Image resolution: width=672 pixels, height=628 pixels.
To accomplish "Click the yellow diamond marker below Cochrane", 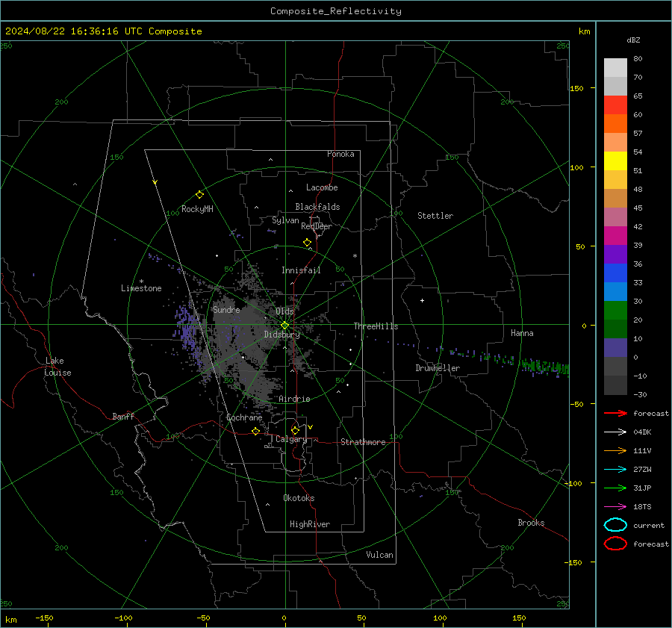I will pos(255,431).
